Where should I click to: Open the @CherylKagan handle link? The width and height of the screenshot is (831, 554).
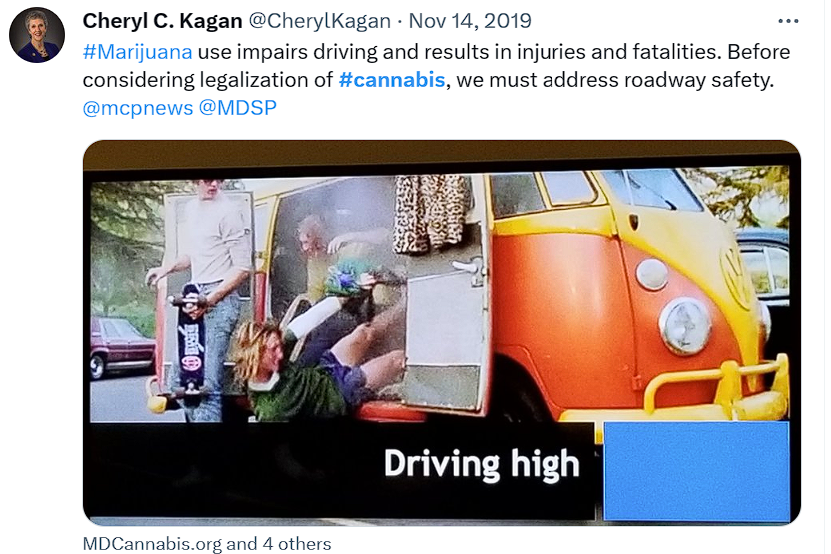click(x=320, y=21)
